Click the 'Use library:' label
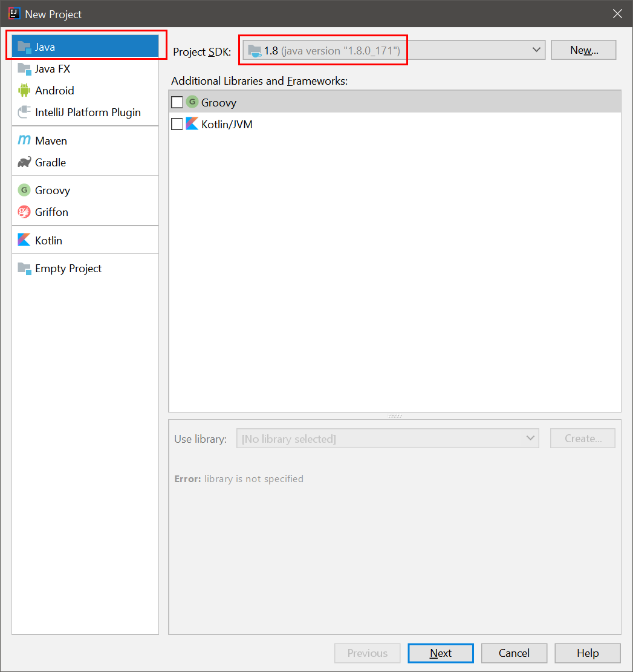Screen dimensions: 633x672 [x=201, y=439]
